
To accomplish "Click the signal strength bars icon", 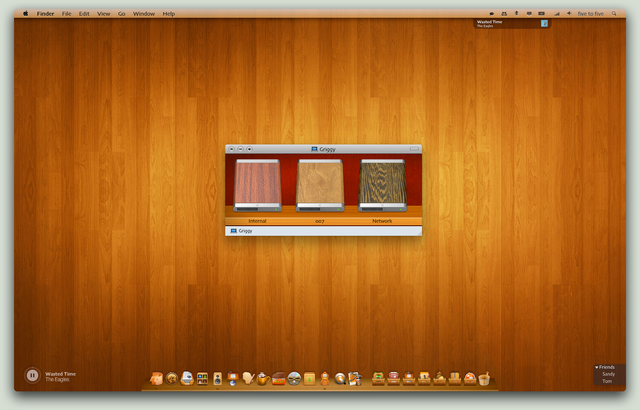I will 556,13.
